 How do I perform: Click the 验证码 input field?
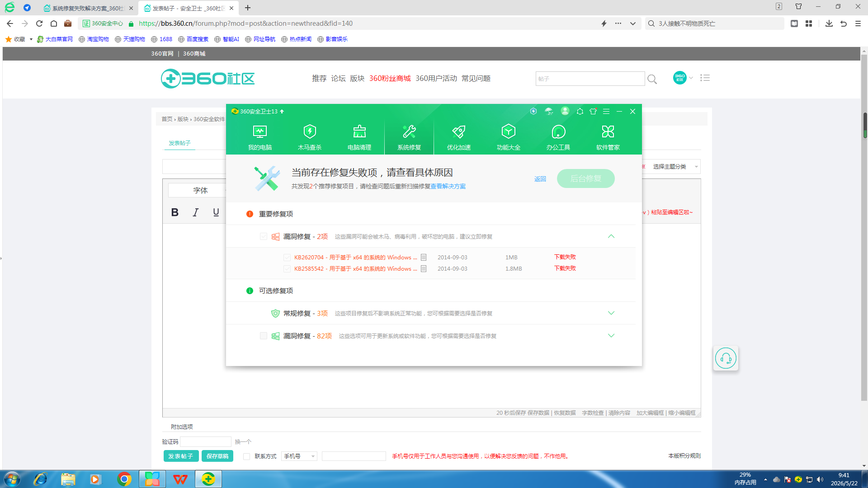pyautogui.click(x=206, y=441)
